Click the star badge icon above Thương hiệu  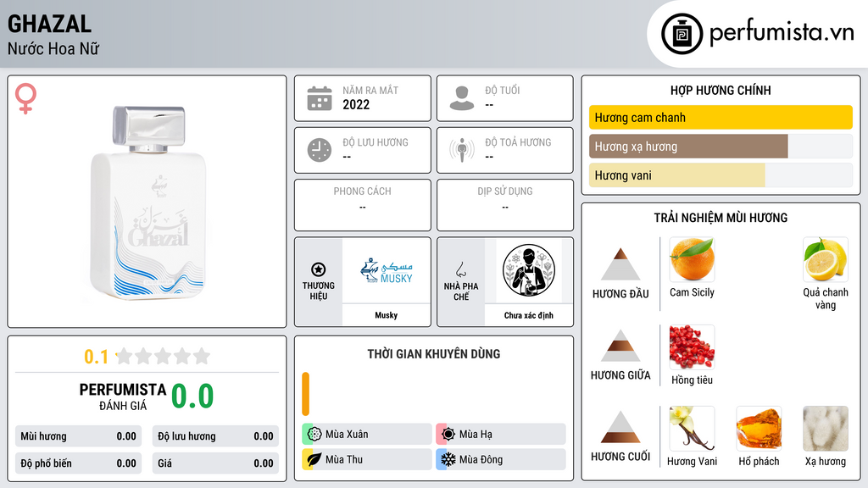pos(319,269)
